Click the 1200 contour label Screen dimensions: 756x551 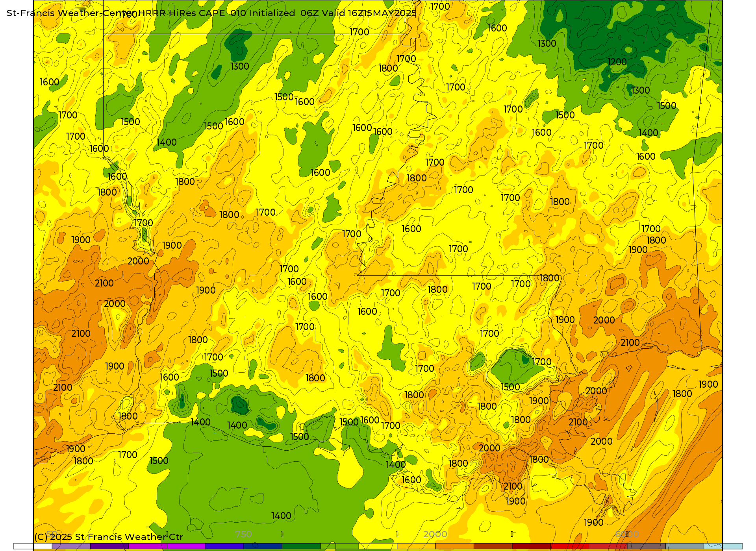pos(617,62)
